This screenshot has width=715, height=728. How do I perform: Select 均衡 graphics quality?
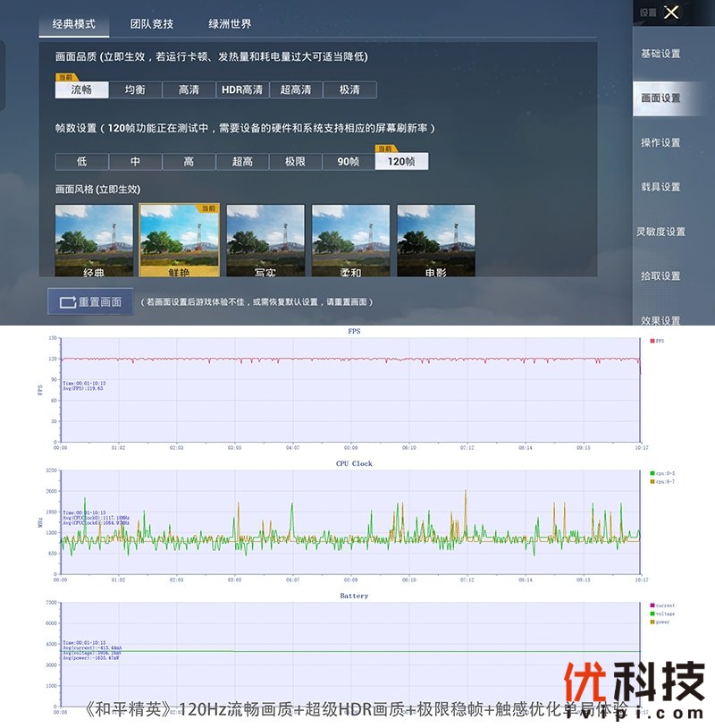click(135, 89)
